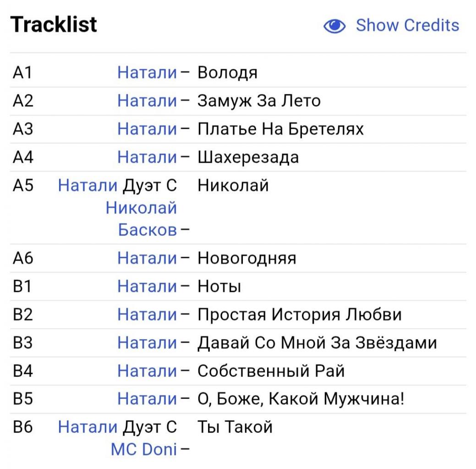This screenshot has height=469, width=476.
Task: Open Натали artist link on track B1
Action: [147, 287]
